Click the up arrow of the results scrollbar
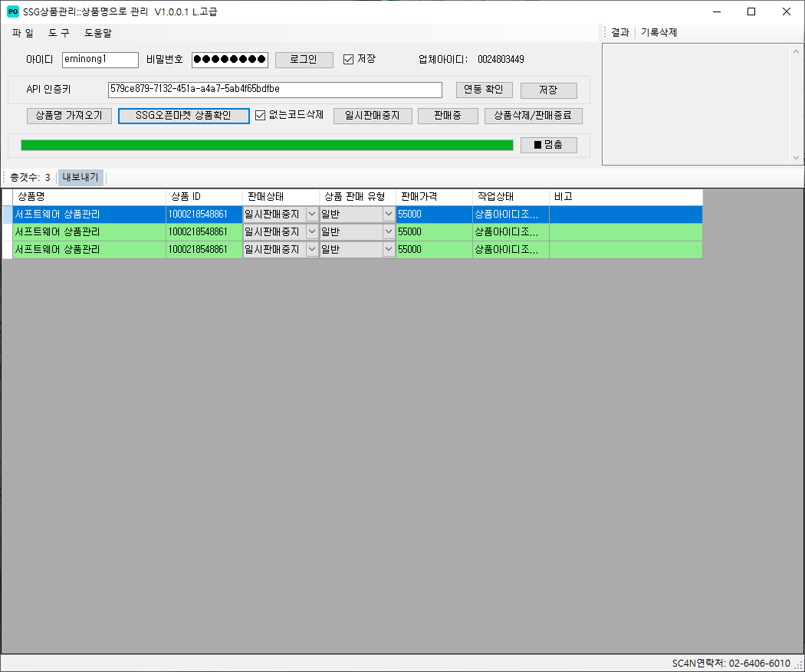805x672 pixels. pyautogui.click(x=797, y=51)
